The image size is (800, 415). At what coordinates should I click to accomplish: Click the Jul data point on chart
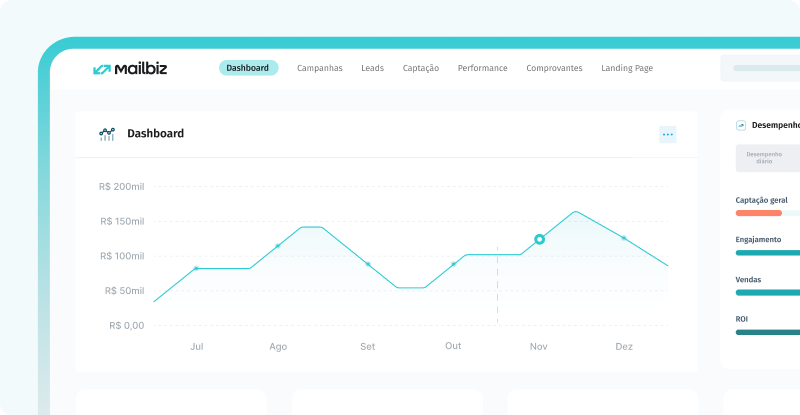(x=196, y=268)
